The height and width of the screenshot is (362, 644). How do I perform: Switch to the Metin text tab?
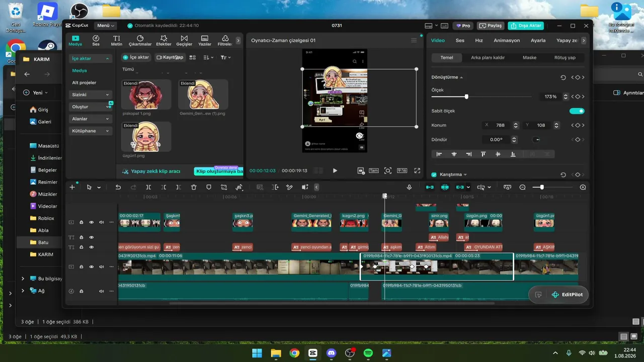pos(116,41)
